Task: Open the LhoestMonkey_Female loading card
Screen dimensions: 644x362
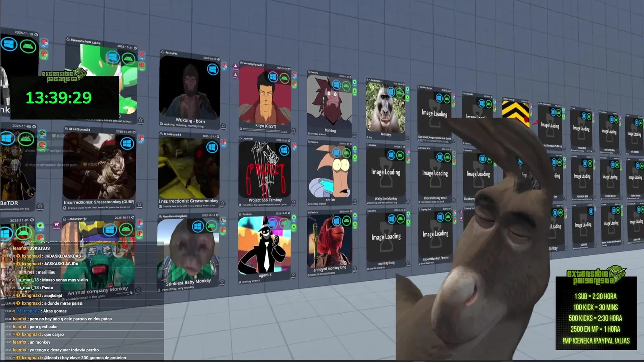Action: tap(435, 235)
